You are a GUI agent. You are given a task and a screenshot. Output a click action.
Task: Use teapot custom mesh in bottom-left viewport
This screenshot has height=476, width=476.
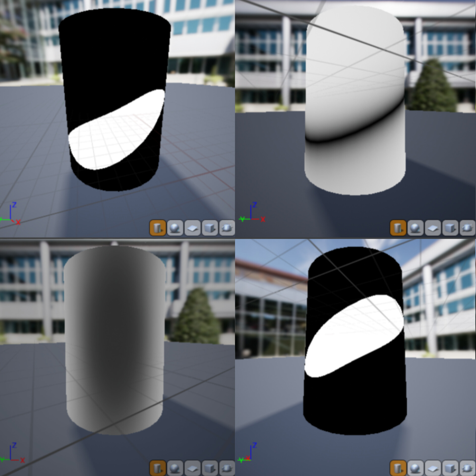(x=227, y=468)
